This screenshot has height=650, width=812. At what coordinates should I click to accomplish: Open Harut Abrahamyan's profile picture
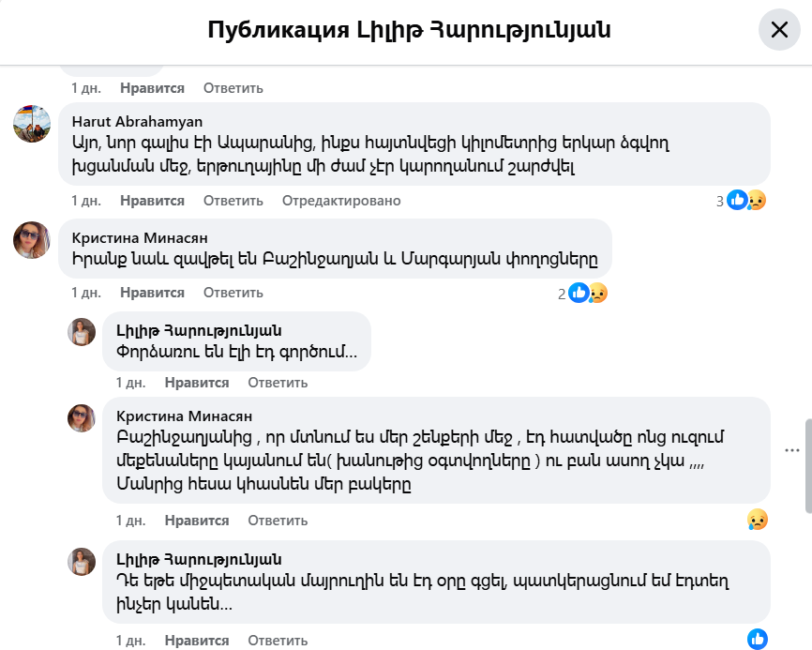(x=32, y=124)
